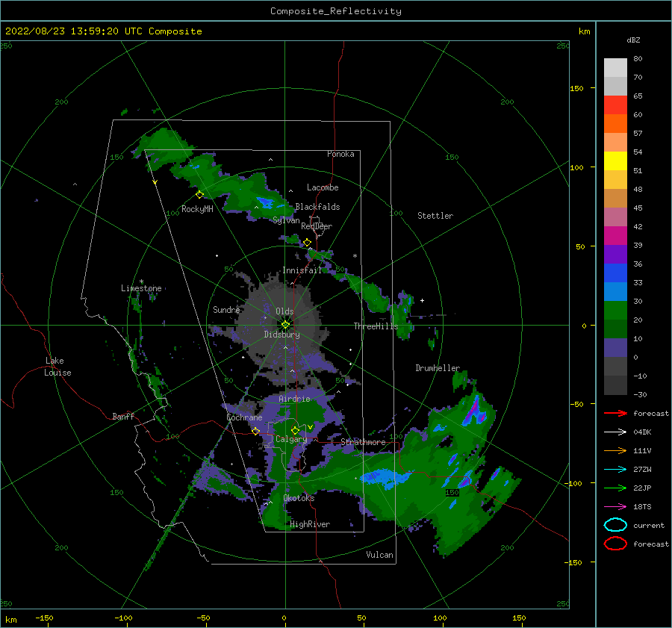
Task: Click the Didsbury label
Action: pyautogui.click(x=282, y=335)
